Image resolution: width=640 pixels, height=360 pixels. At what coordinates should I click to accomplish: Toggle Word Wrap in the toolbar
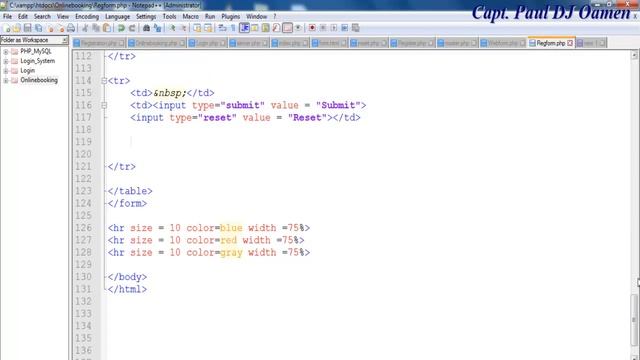[x=222, y=28]
